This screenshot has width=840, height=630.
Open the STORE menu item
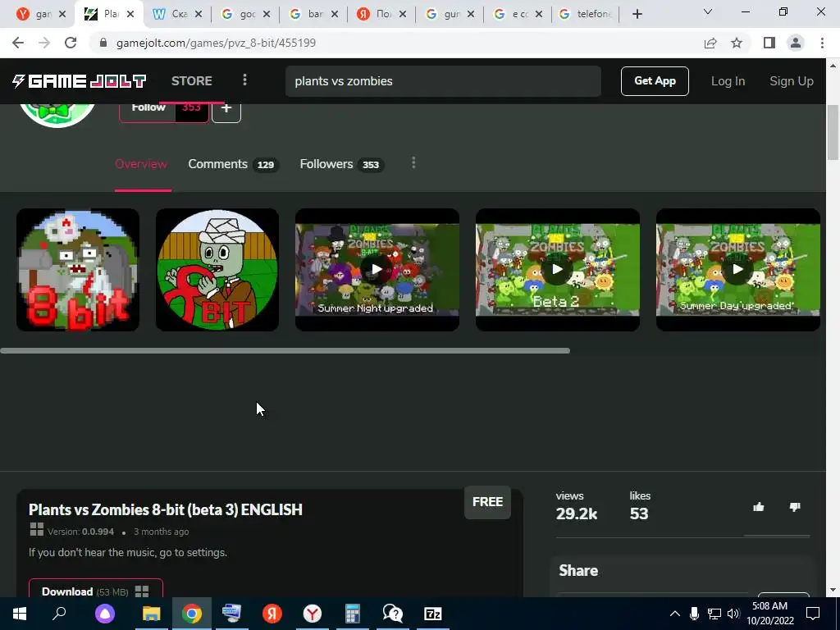coord(191,81)
